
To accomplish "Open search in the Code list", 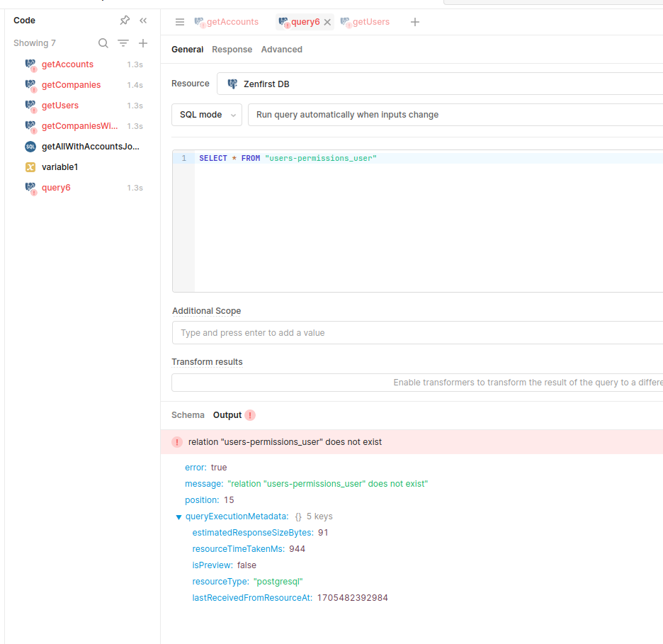I will coord(103,43).
